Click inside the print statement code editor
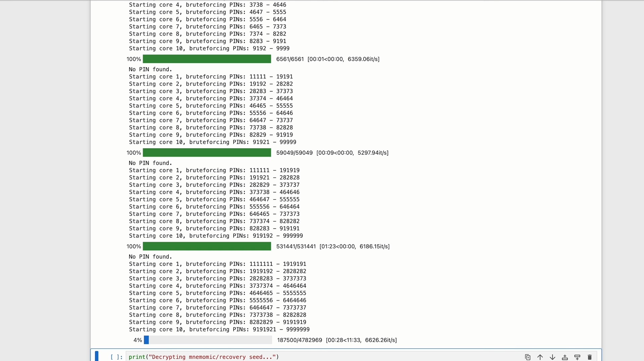Screen dimensions: 644x361 point(369,357)
